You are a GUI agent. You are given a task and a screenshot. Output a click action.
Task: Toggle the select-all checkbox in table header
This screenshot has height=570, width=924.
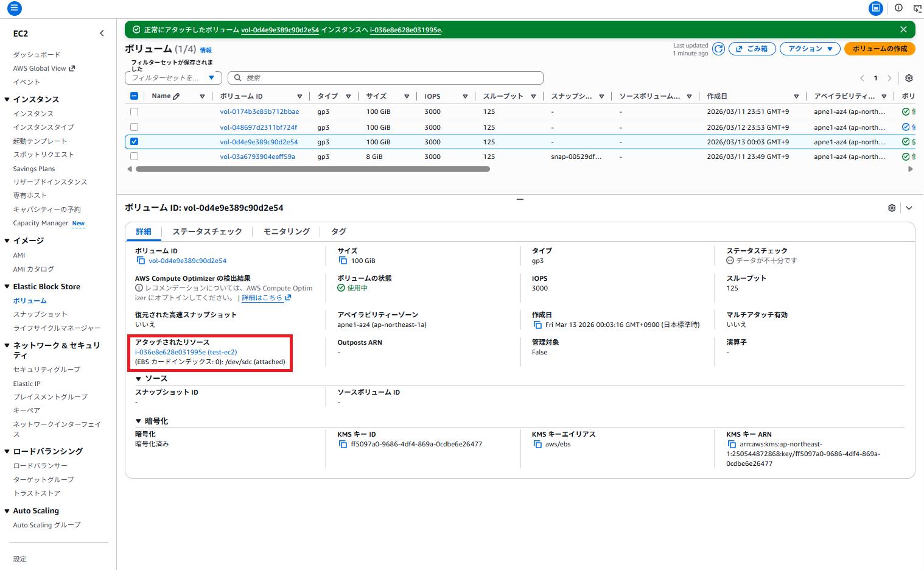(135, 96)
